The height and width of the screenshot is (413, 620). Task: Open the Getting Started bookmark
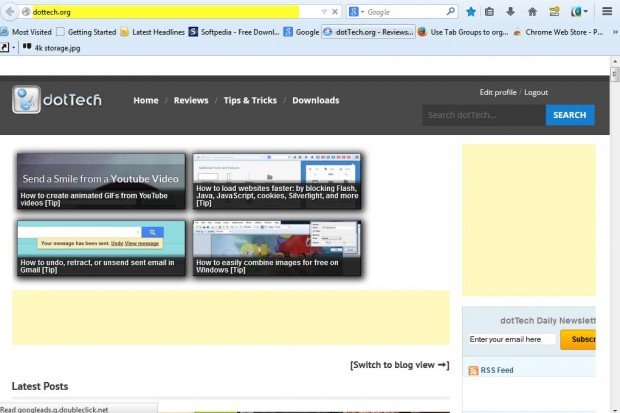coord(86,32)
